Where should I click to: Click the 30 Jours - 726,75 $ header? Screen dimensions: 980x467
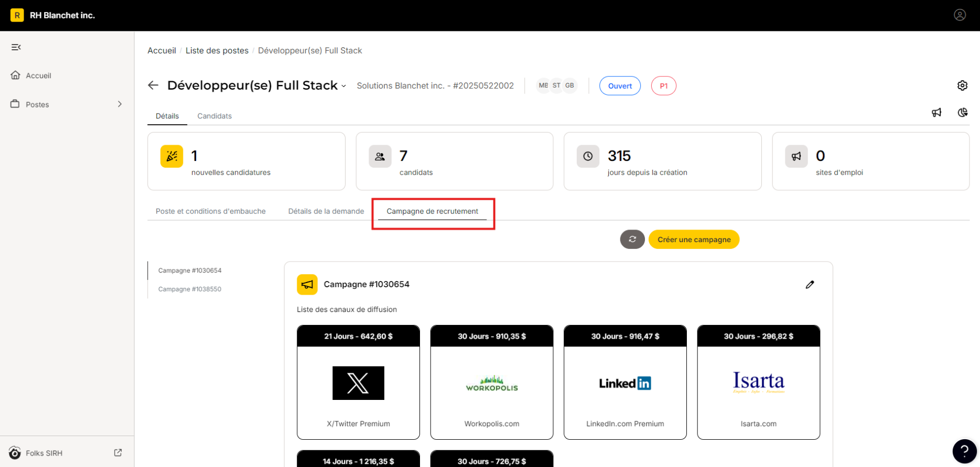[x=492, y=460]
